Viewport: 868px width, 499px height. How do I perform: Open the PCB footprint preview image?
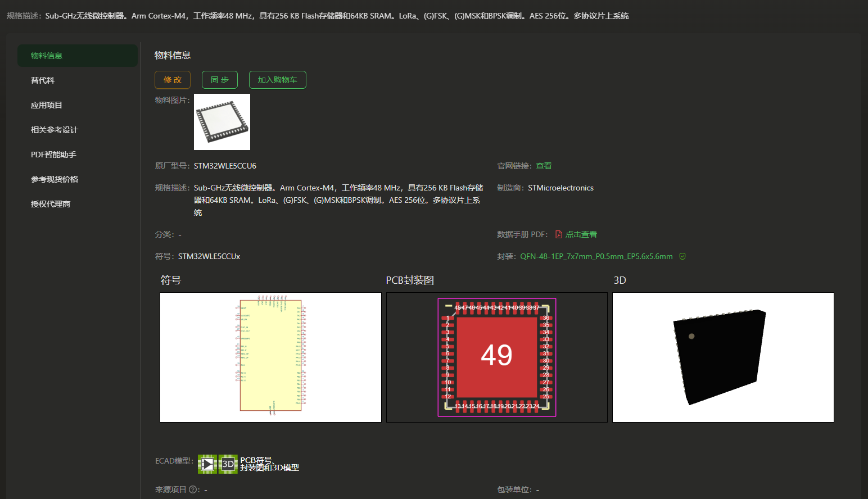click(497, 357)
